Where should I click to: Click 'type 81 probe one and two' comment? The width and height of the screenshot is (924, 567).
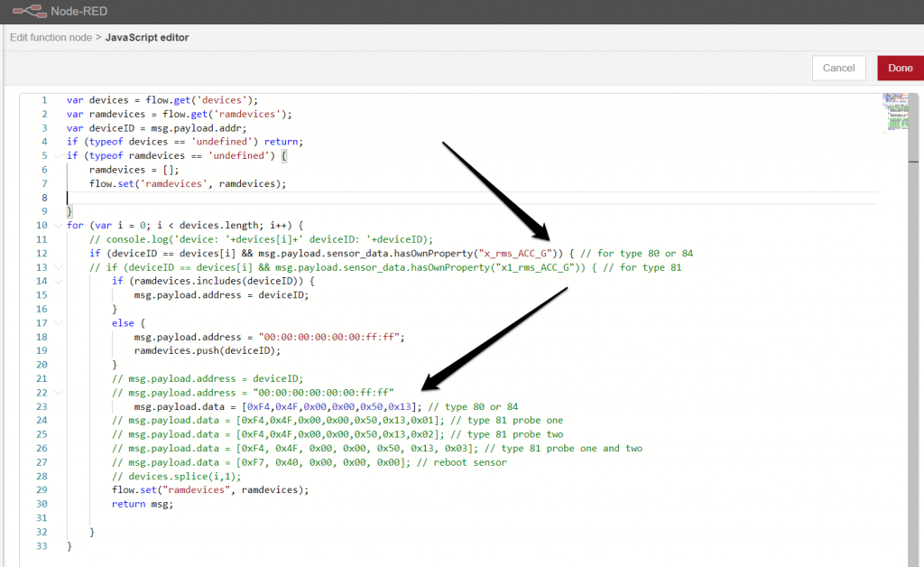click(563, 449)
